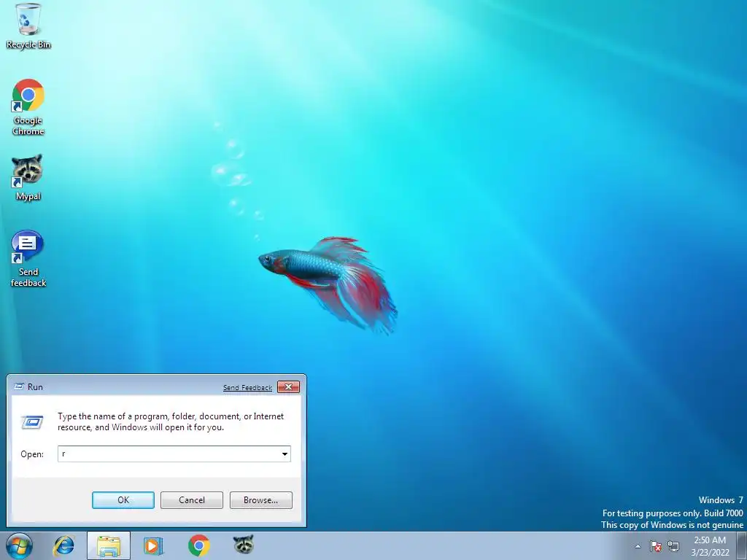Click the Send Feedback link in Run dialog
This screenshot has height=560, width=747.
(247, 388)
